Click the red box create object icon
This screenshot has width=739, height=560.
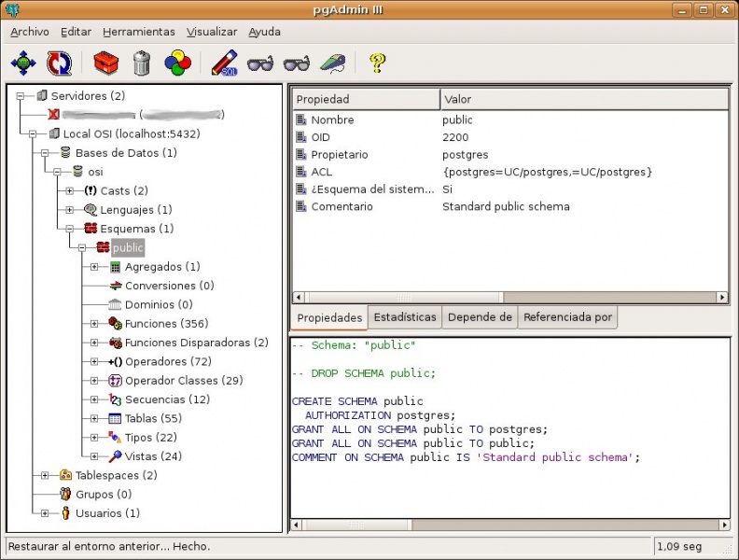pos(106,63)
